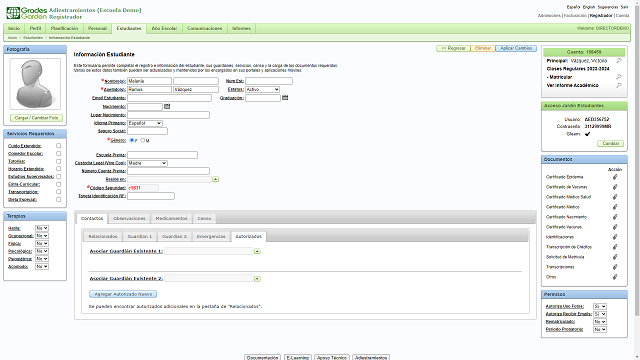Screen dimensions: 640x360
Task: Select the M gender radio button
Action: point(142,140)
